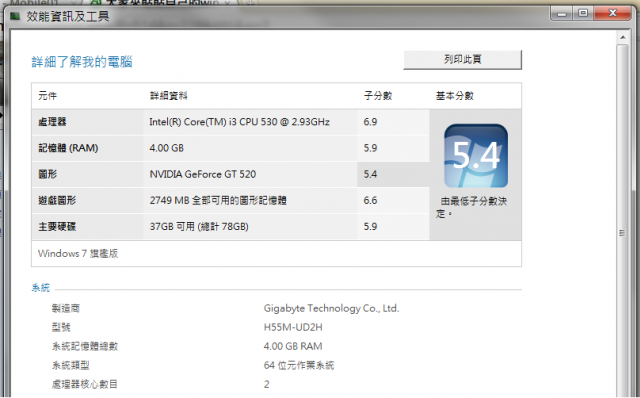Viewport: 640px width, 398px height.
Task: Click Gigabyte Technology Co., Ltd. value
Action: 331,308
